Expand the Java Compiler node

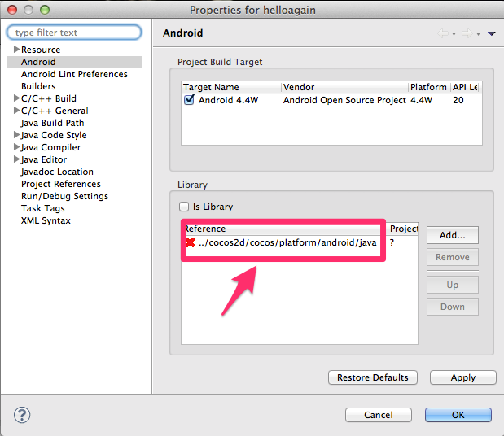(x=16, y=146)
